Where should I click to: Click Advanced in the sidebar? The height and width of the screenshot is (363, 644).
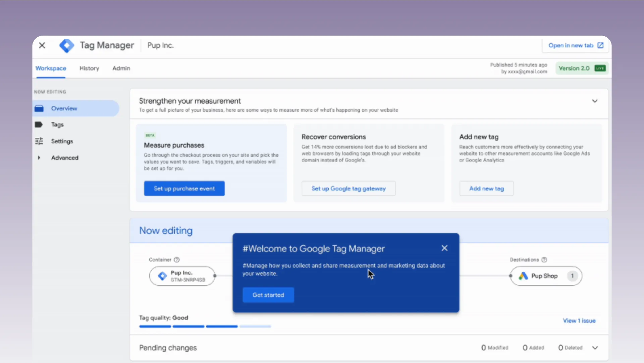pos(65,157)
